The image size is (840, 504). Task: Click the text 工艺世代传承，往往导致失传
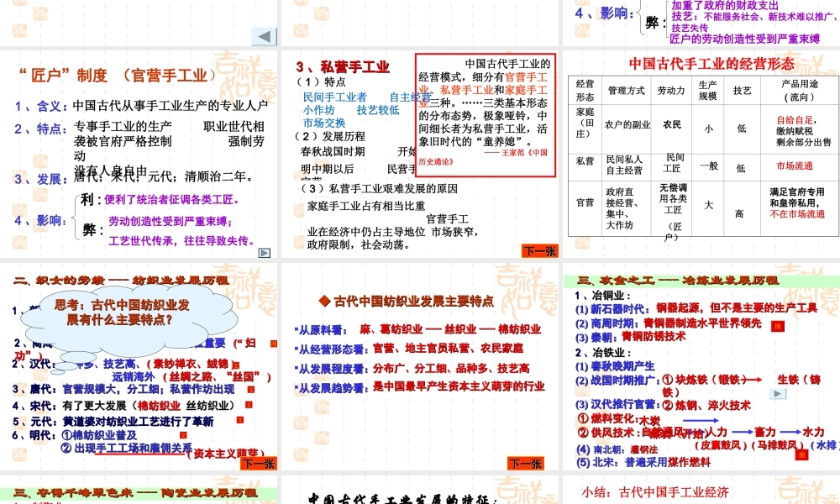coord(182,241)
